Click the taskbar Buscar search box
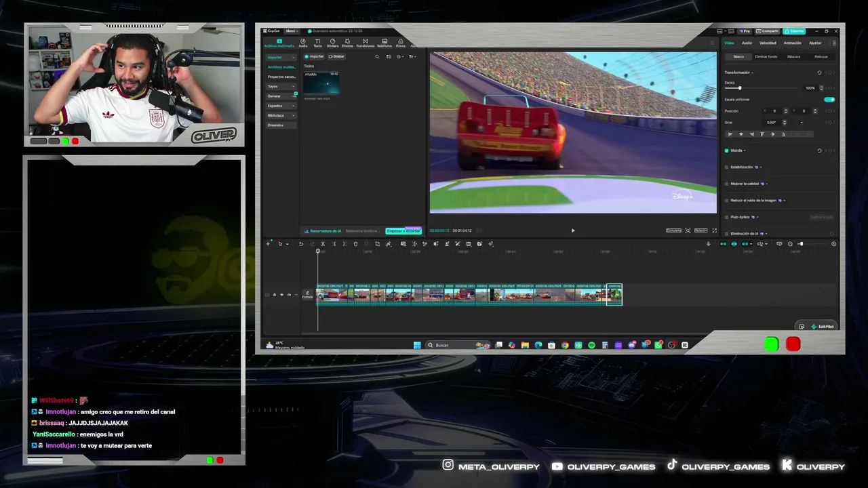The width and height of the screenshot is (868, 488). point(458,345)
